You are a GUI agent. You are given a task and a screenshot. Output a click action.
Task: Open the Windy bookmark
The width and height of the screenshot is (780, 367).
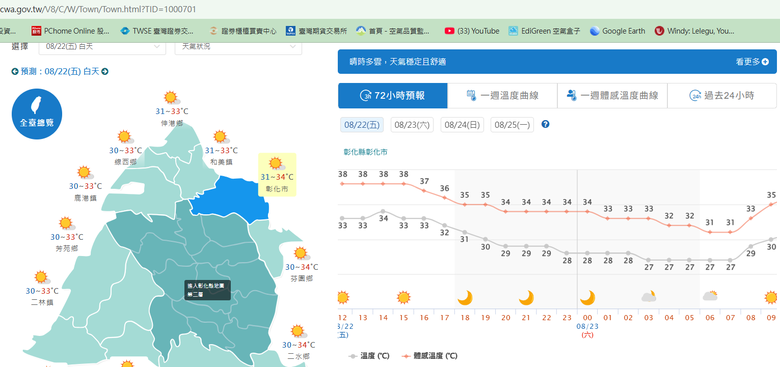click(x=694, y=31)
